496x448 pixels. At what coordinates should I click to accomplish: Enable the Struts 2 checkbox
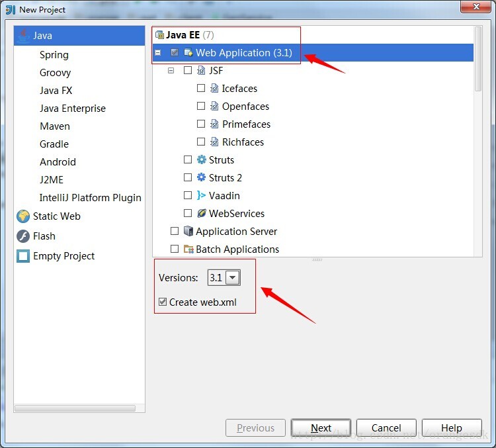click(188, 177)
